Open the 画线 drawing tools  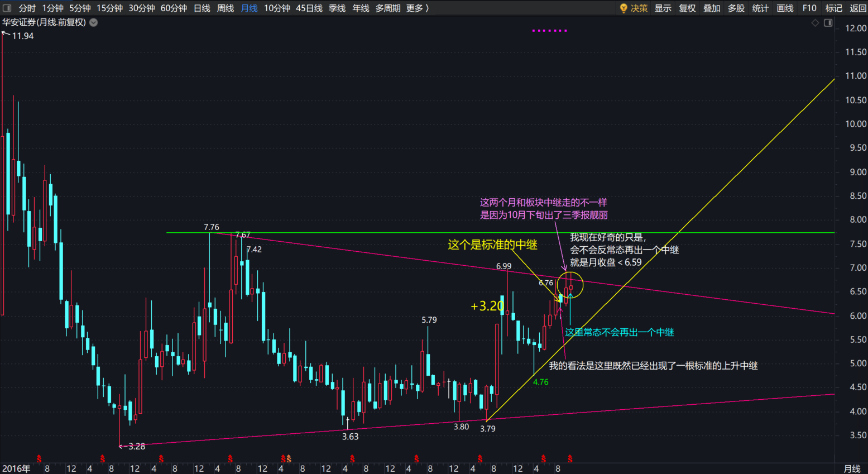[x=785, y=8]
